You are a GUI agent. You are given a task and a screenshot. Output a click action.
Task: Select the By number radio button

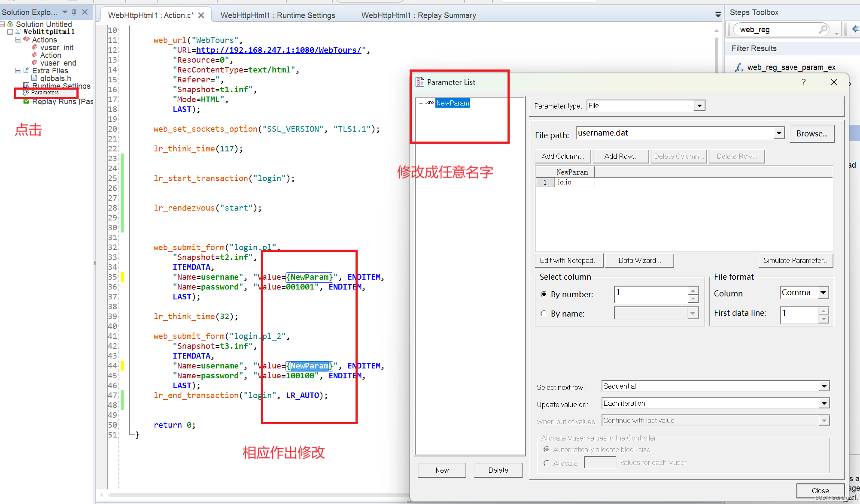[544, 294]
